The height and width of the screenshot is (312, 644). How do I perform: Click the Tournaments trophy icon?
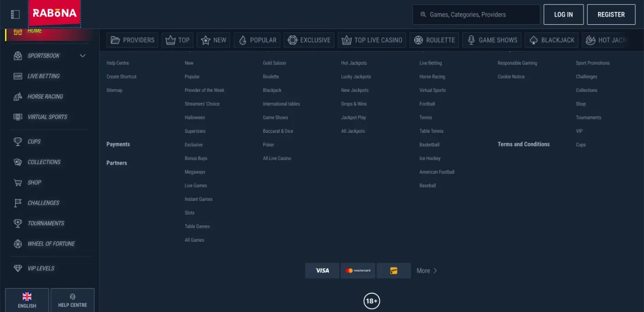(x=18, y=223)
